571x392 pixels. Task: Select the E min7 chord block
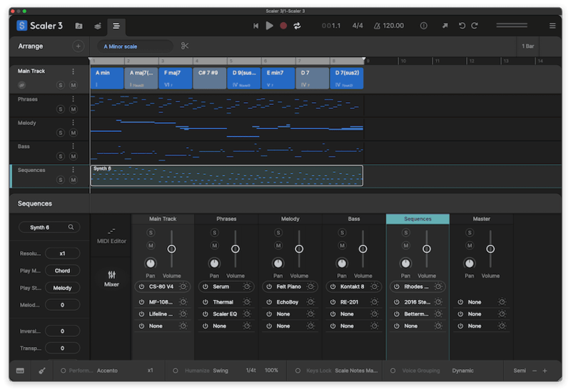pyautogui.click(x=278, y=78)
